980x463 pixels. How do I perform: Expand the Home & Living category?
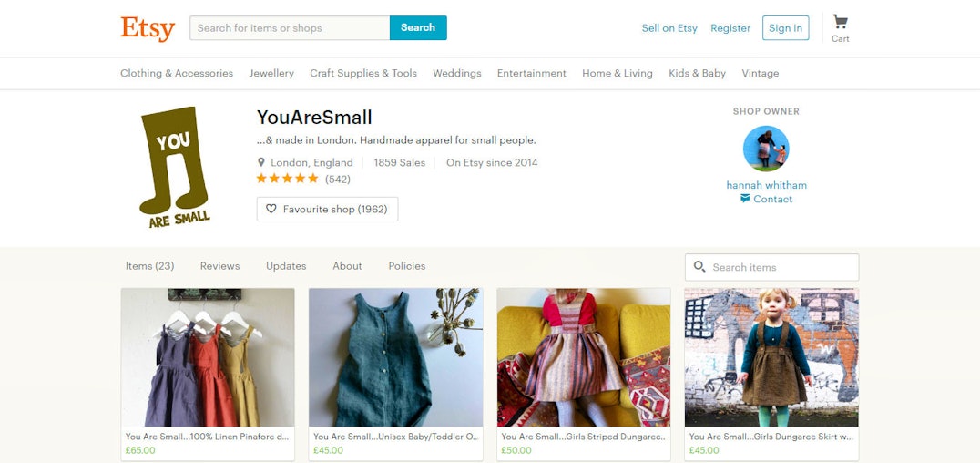click(617, 73)
